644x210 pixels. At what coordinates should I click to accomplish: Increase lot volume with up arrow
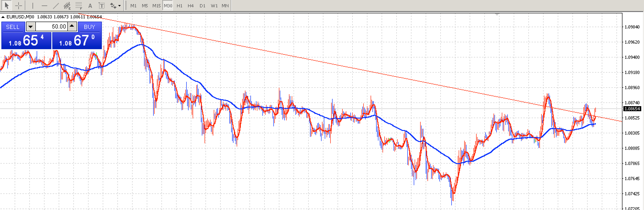click(x=72, y=26)
